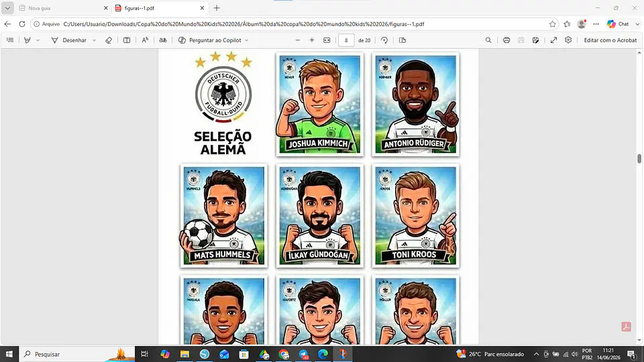The width and height of the screenshot is (644, 362).
Task: Click the greyed-out save icon
Action: pos(521,40)
